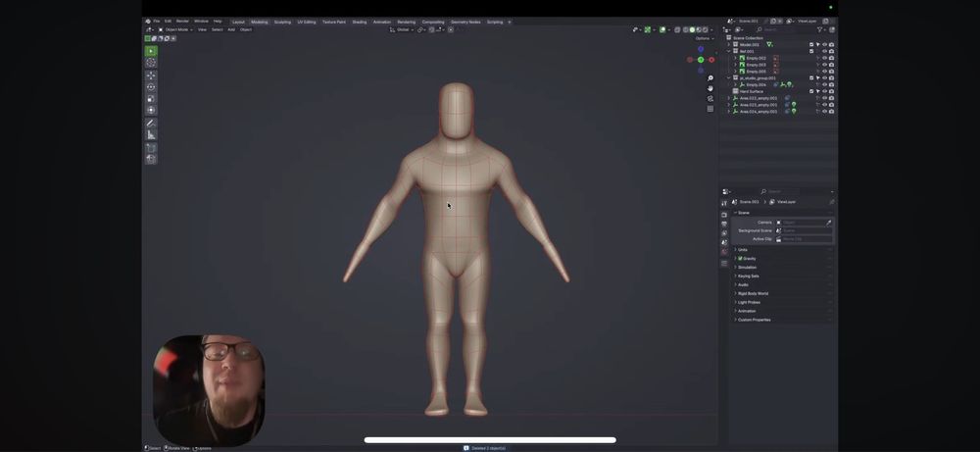Switch to the Geometry Nodes workspace tab
This screenshot has width=980, height=452.
(465, 22)
